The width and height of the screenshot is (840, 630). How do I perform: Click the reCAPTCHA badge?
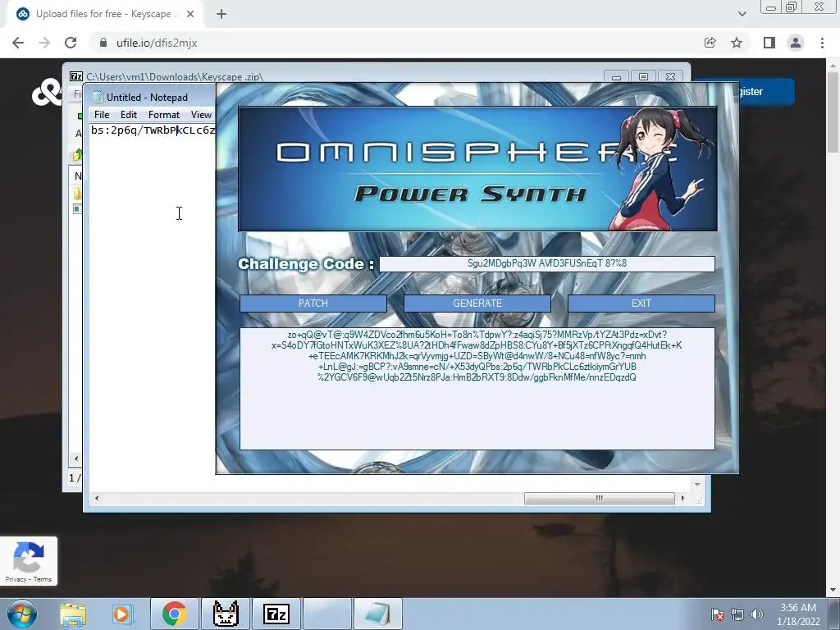point(29,560)
